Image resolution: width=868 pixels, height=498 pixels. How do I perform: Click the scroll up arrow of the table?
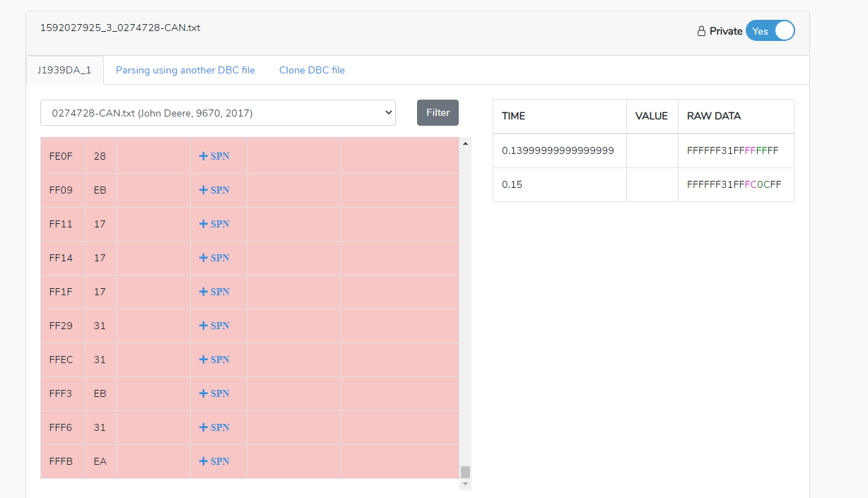(465, 144)
